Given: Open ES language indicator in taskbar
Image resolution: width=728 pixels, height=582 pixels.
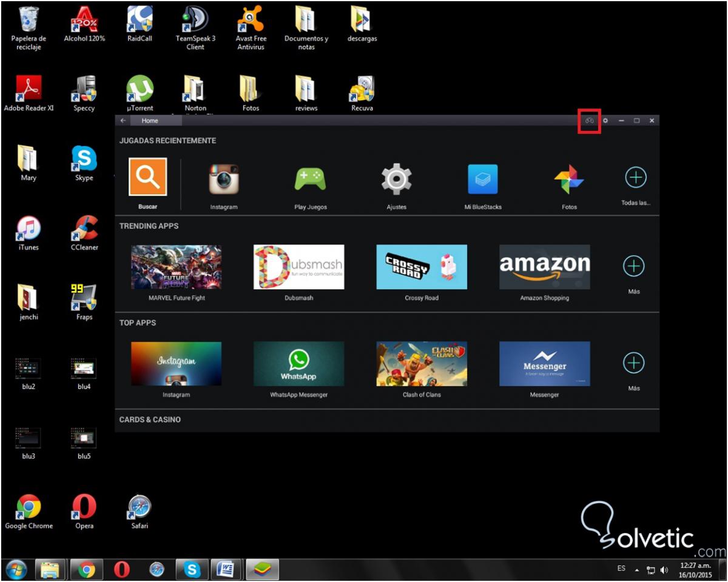Looking at the screenshot, I should pos(621,569).
